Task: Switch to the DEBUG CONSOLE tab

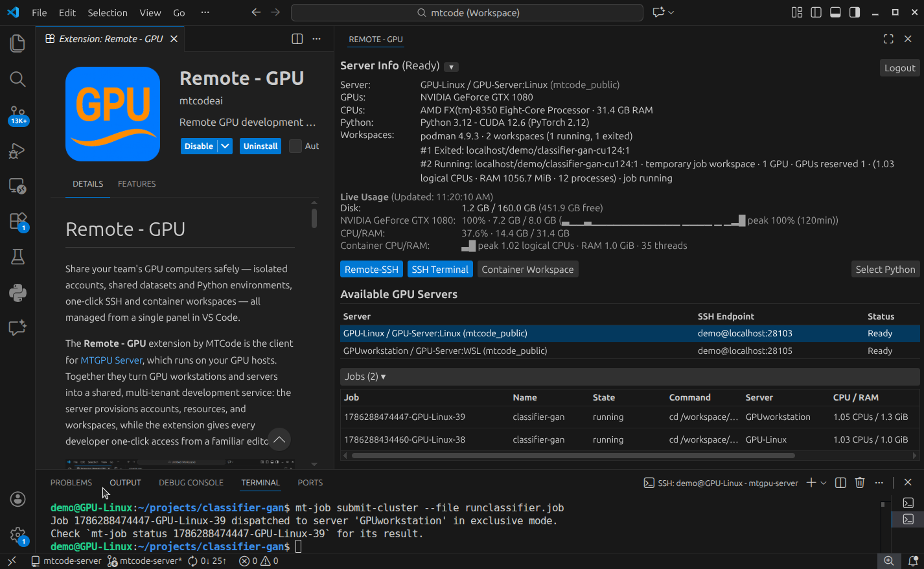Action: [191, 483]
